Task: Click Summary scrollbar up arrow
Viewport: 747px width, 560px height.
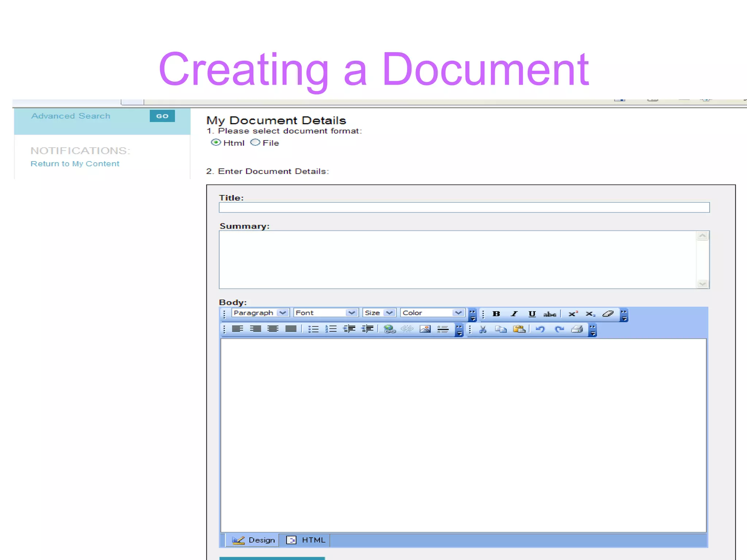Action: pos(703,236)
